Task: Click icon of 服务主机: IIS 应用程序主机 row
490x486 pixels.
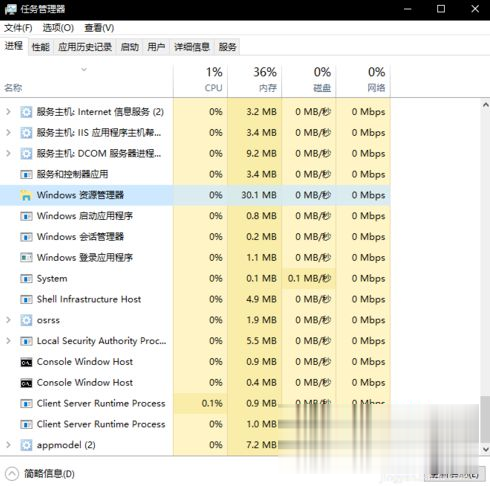Action: [x=26, y=133]
